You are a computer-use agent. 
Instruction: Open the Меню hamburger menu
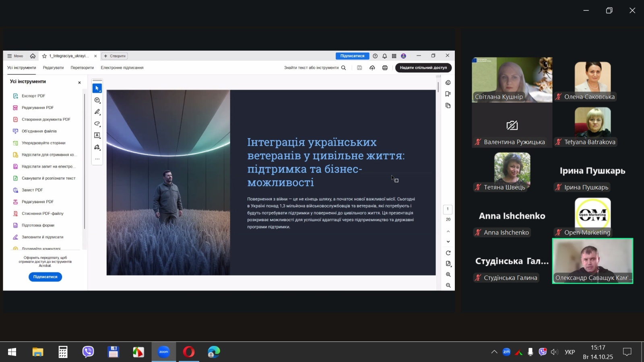point(15,56)
